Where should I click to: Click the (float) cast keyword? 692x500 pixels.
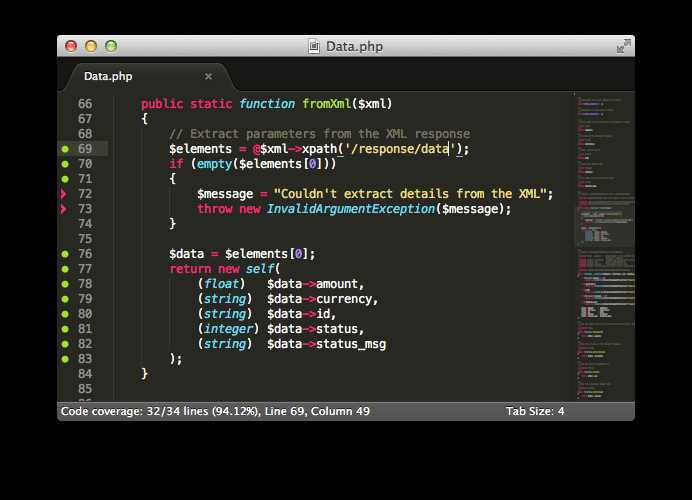(221, 284)
